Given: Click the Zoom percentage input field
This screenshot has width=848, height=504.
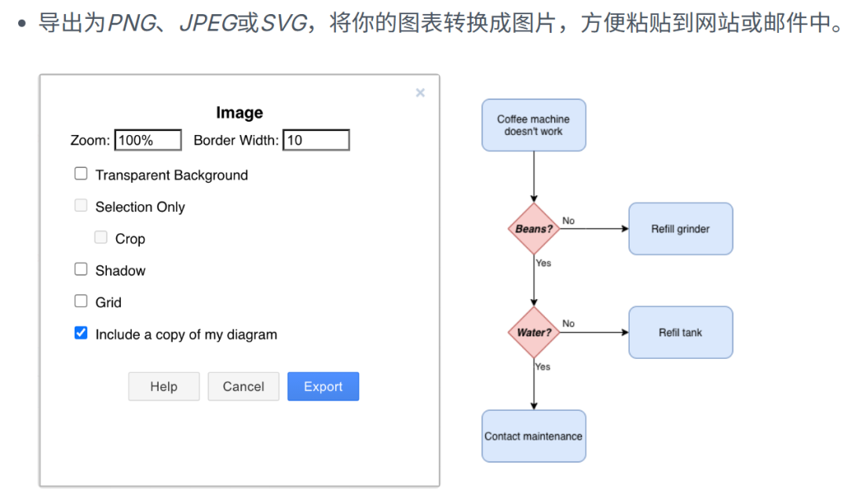Looking at the screenshot, I should 148,141.
